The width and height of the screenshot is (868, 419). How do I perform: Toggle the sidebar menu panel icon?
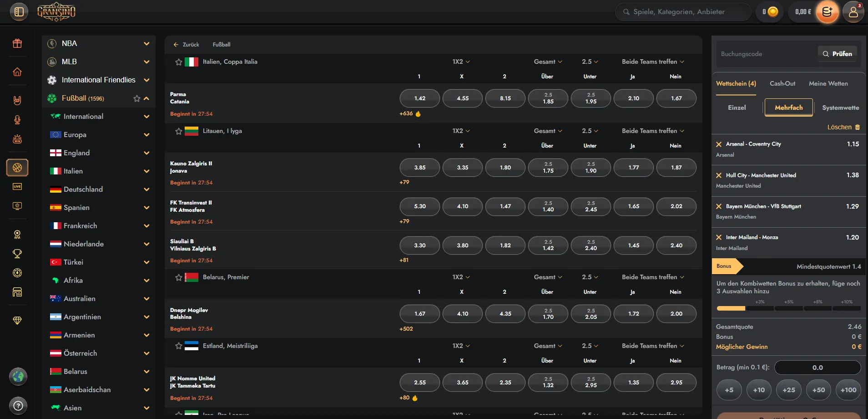point(19,12)
